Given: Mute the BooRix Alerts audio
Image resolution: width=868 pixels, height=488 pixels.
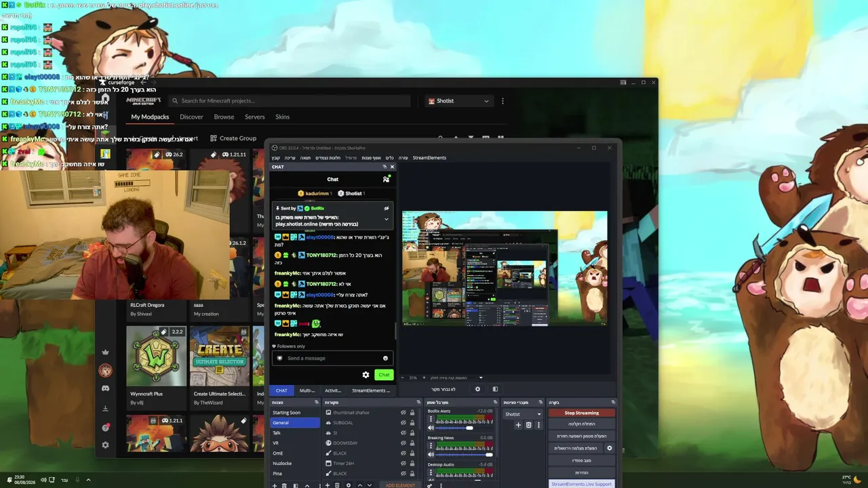Looking at the screenshot, I should 431,428.
